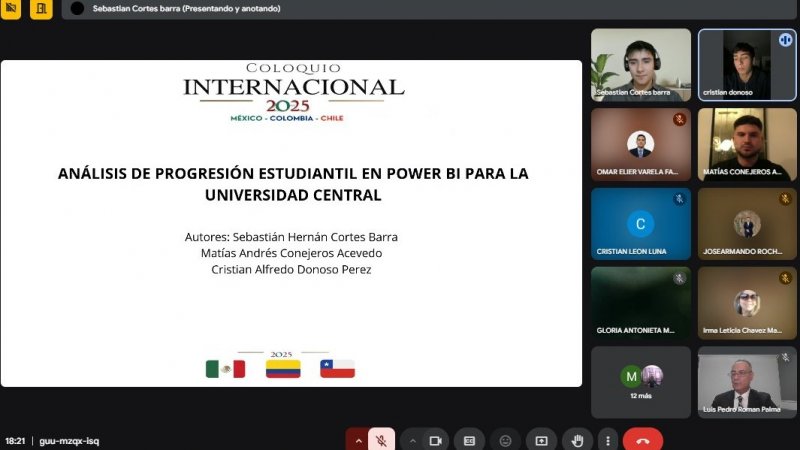Toggle the camera on or off
Viewport: 800px width, 450px height.
tap(435, 440)
